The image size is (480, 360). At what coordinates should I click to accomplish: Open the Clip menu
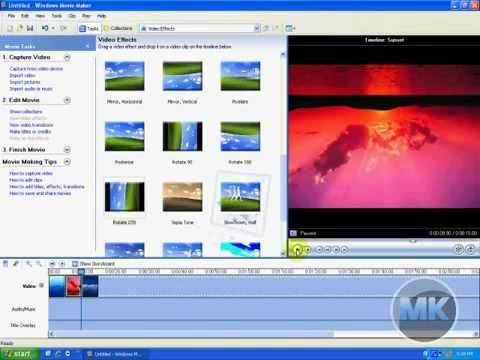click(x=72, y=16)
